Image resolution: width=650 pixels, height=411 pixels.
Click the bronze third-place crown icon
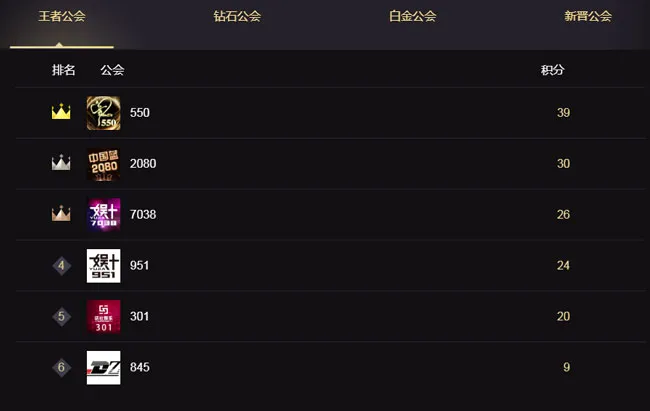coord(61,213)
